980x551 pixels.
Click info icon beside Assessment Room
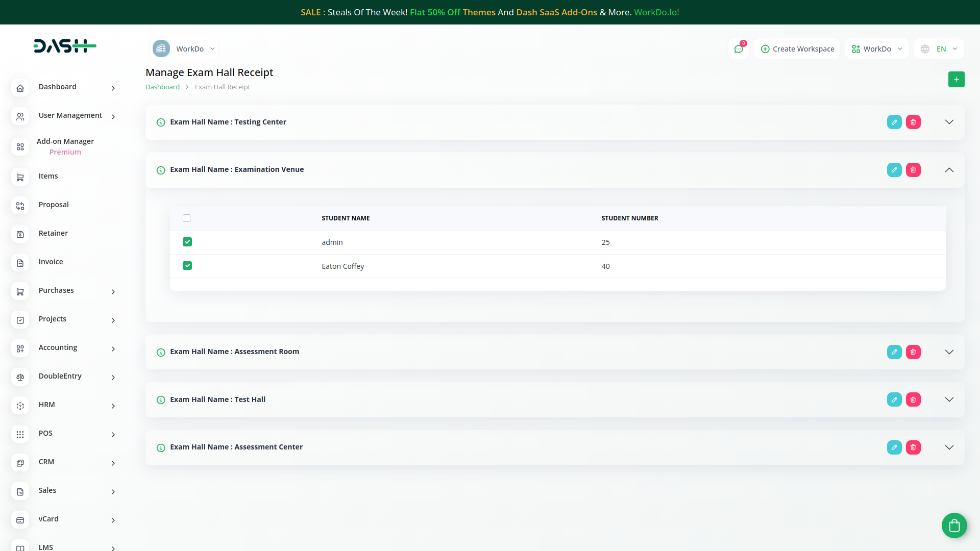point(161,352)
